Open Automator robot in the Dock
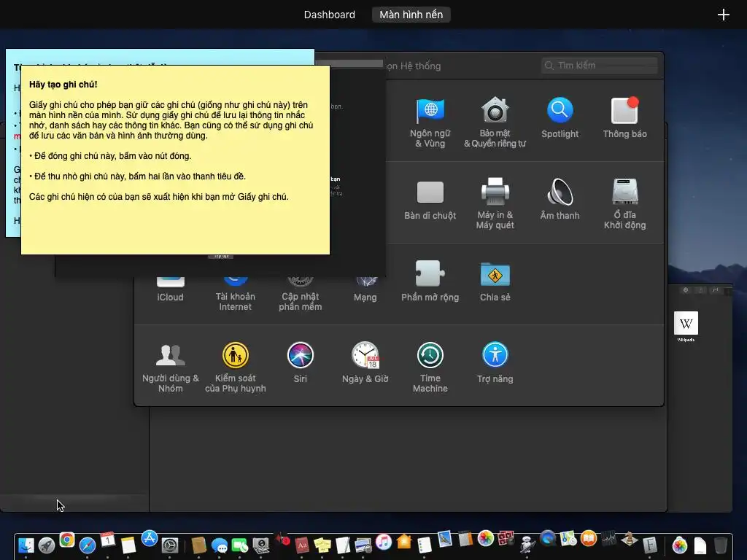Screen dimensions: 747x560 pyautogui.click(x=527, y=544)
